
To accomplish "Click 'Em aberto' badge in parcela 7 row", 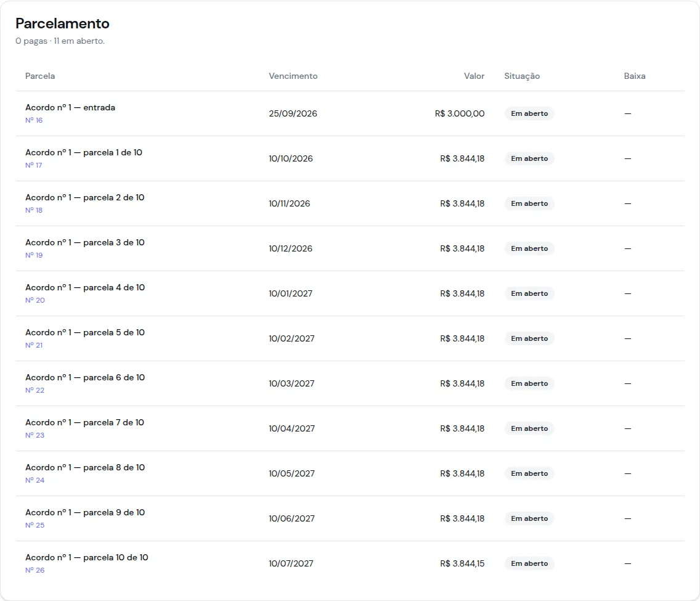I will [x=529, y=428].
